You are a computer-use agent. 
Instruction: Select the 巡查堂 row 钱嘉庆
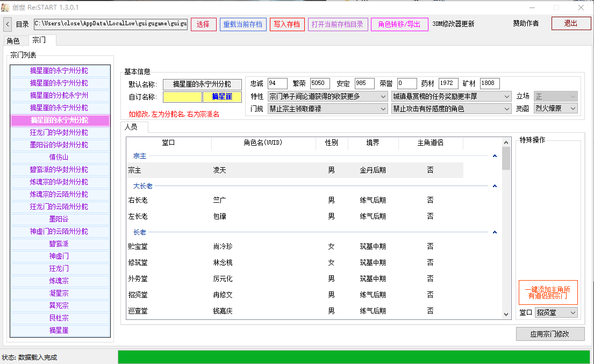(x=295, y=311)
